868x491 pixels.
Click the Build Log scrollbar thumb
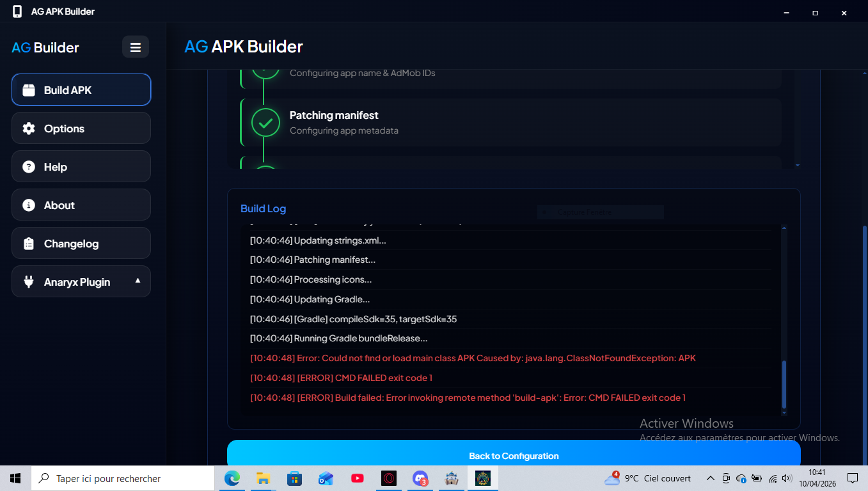[x=784, y=384]
